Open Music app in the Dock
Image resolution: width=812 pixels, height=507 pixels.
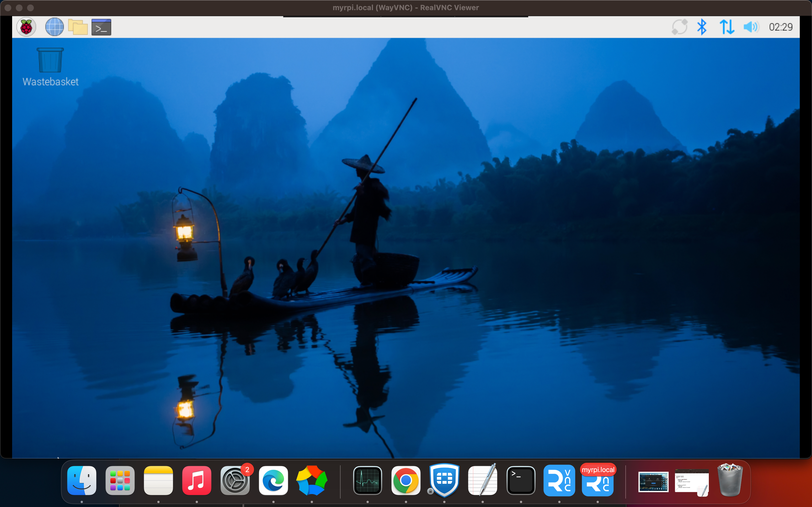pos(197,480)
